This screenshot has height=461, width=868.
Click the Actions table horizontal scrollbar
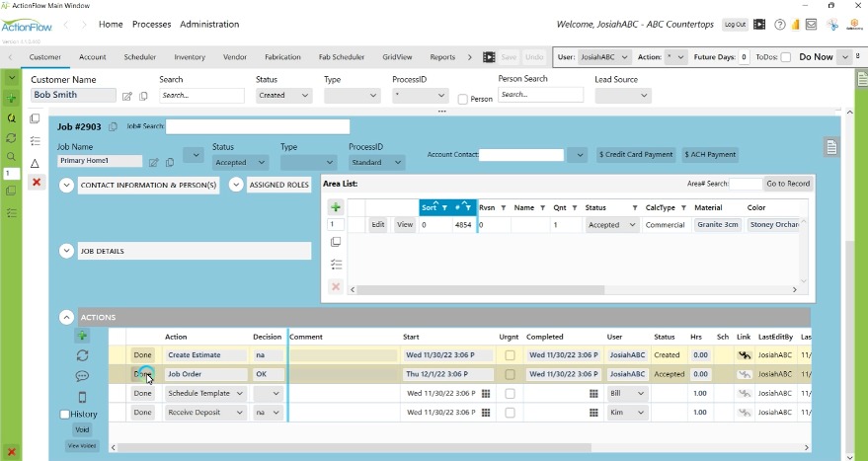355,448
